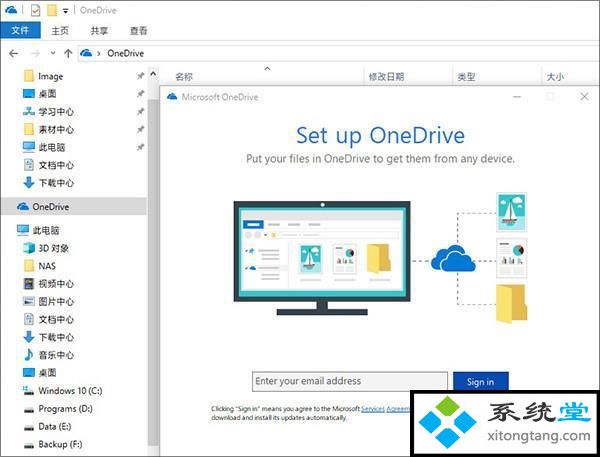Sort by the 类型 column header
Image resolution: width=600 pixels, height=457 pixels.
pyautogui.click(x=466, y=77)
